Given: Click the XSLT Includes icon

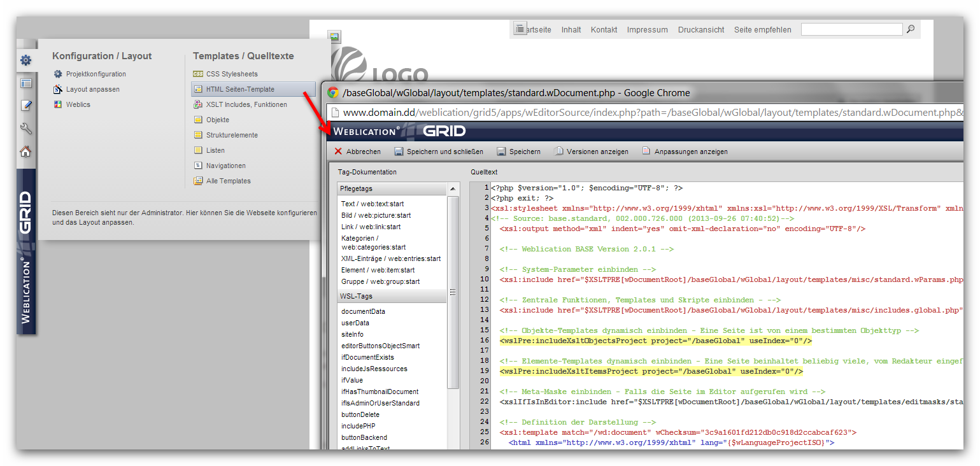Looking at the screenshot, I should (198, 104).
